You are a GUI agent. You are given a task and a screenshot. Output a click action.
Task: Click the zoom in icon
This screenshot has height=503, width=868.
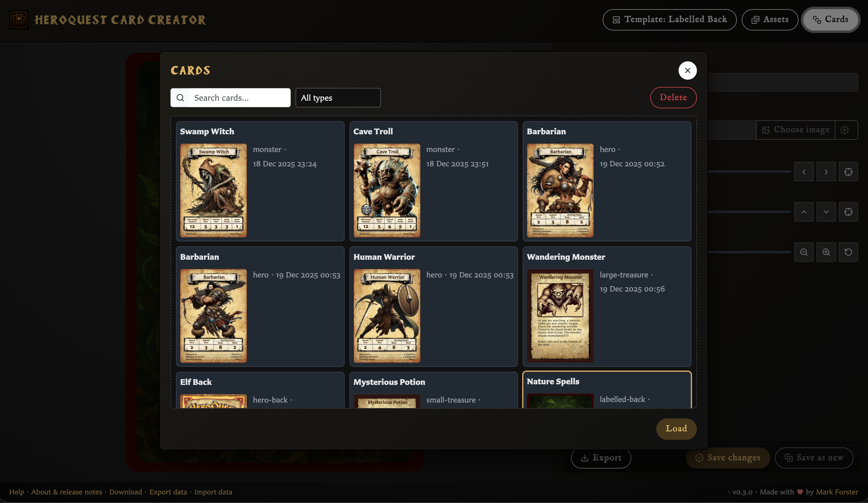pos(826,252)
